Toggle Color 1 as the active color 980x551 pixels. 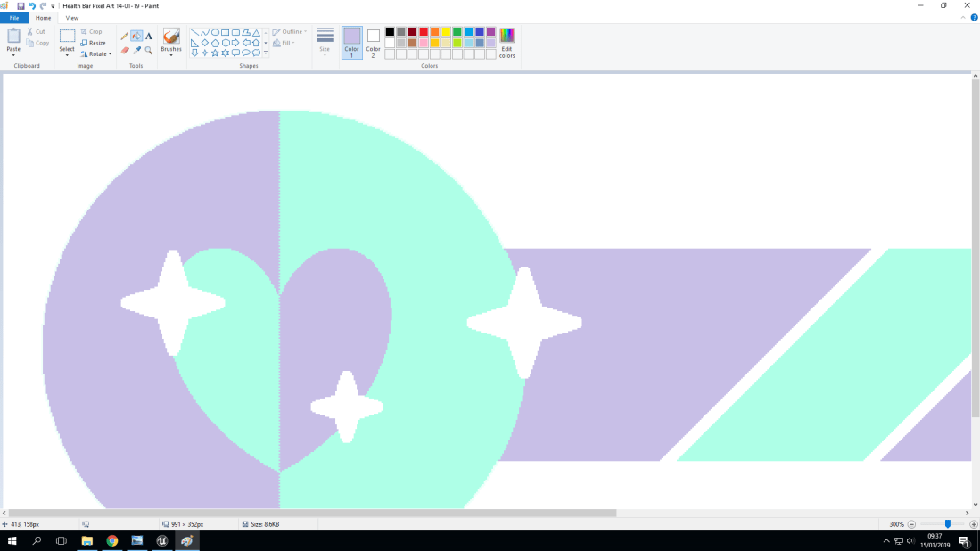pyautogui.click(x=351, y=42)
